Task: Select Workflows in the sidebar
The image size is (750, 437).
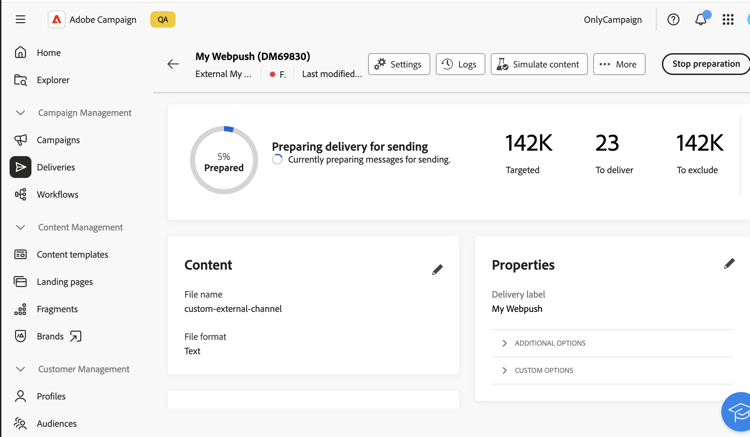Action: [x=57, y=195]
